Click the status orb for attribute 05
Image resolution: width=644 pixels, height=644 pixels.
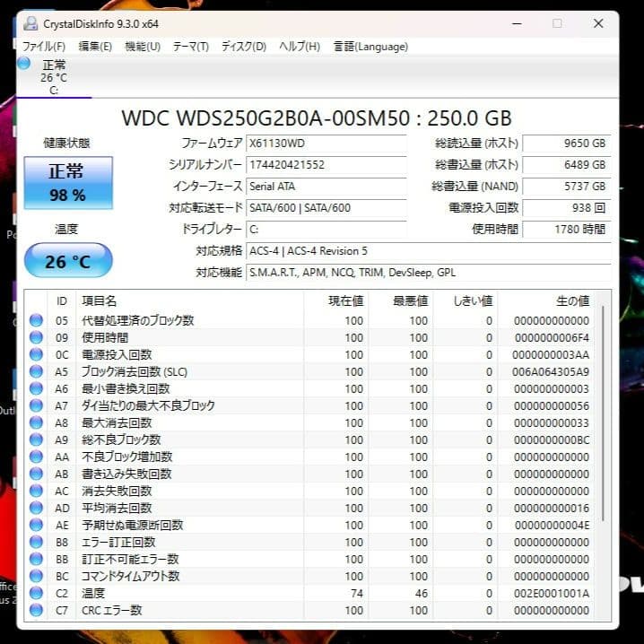(36, 320)
